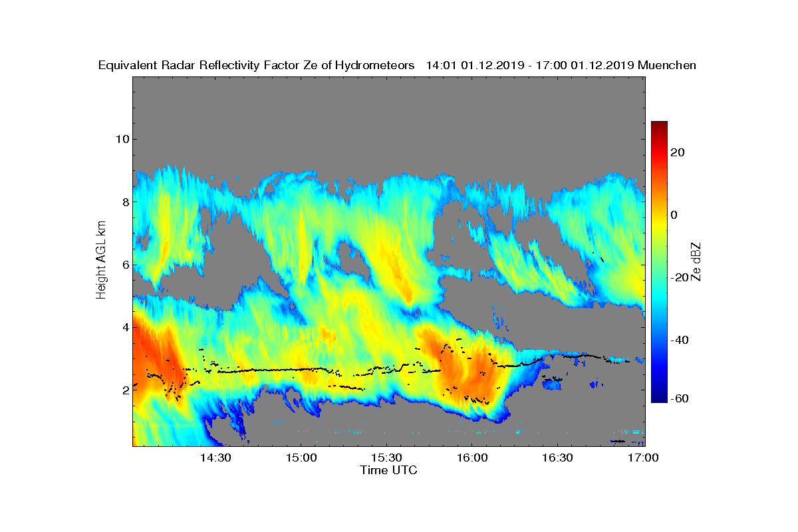Image resolution: width=798 pixels, height=532 pixels.
Task: Click the Time UTC axis title
Action: tap(389, 470)
